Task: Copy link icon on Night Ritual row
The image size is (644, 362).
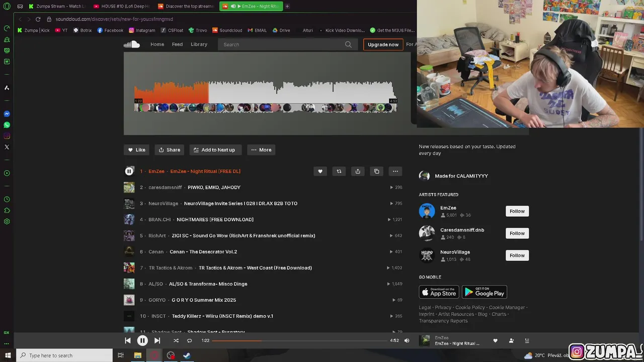Action: (376, 171)
